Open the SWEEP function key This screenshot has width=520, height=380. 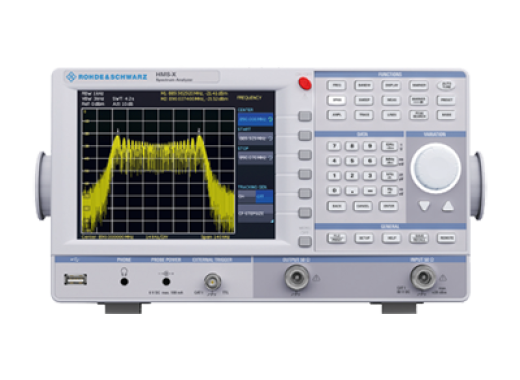tap(364, 100)
